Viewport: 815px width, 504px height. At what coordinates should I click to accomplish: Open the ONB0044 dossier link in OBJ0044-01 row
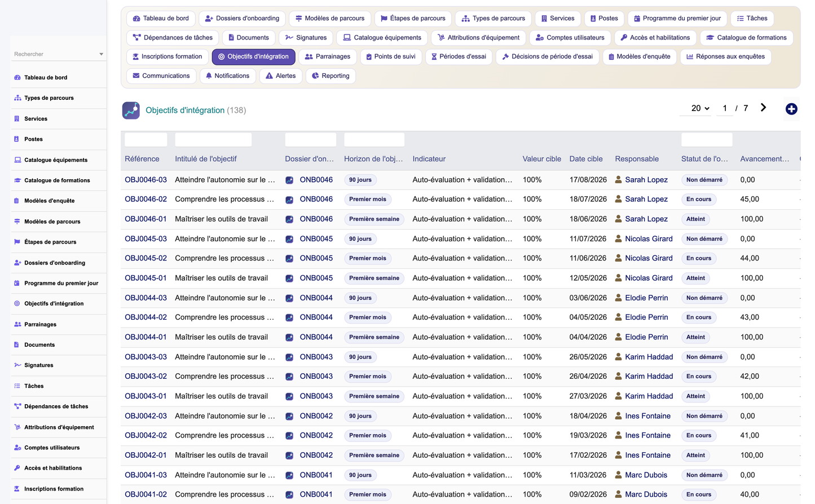316,337
